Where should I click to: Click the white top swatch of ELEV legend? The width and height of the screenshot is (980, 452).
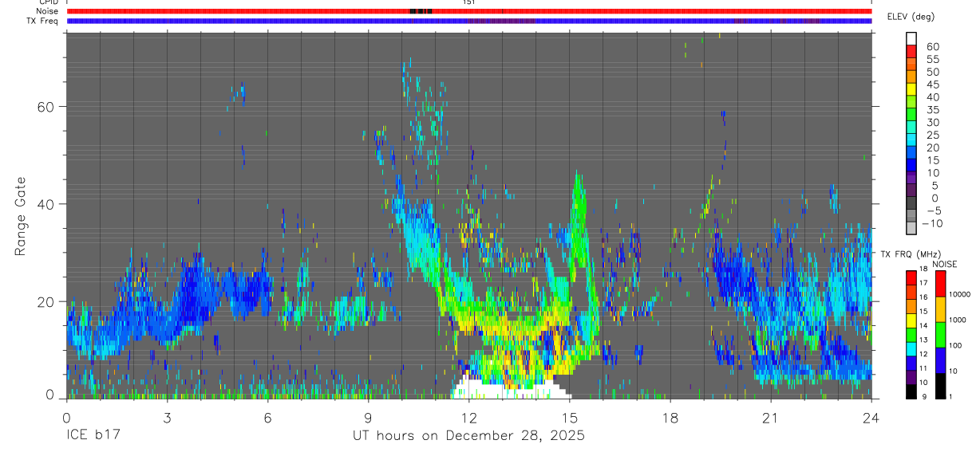click(x=911, y=39)
